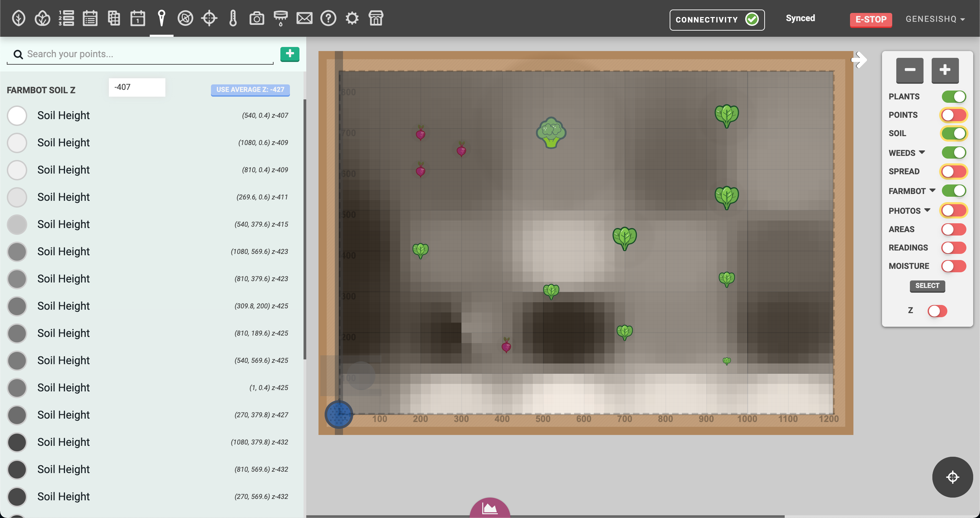Image resolution: width=980 pixels, height=518 pixels.
Task: Disable the Soil layer toggle
Action: 954,134
